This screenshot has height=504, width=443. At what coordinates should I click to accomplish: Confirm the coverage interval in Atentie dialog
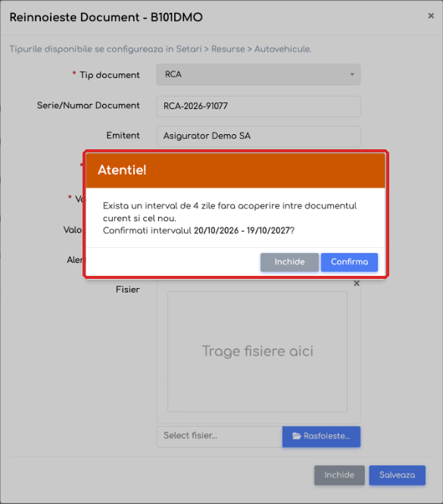point(349,262)
